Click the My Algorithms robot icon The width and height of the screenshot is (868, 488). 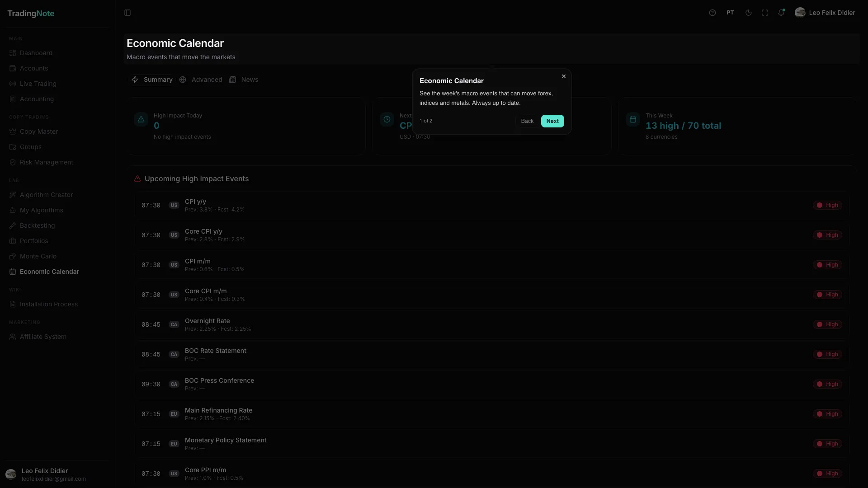[x=13, y=210]
